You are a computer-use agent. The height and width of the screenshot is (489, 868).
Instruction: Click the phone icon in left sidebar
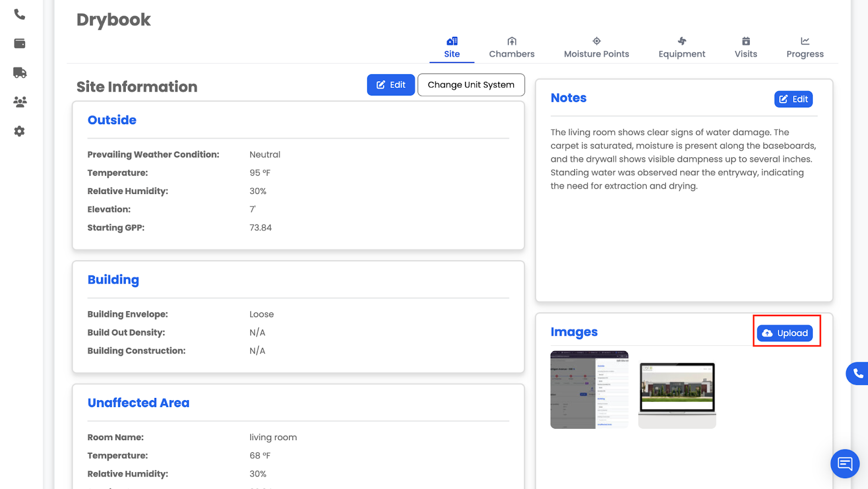[x=20, y=15]
